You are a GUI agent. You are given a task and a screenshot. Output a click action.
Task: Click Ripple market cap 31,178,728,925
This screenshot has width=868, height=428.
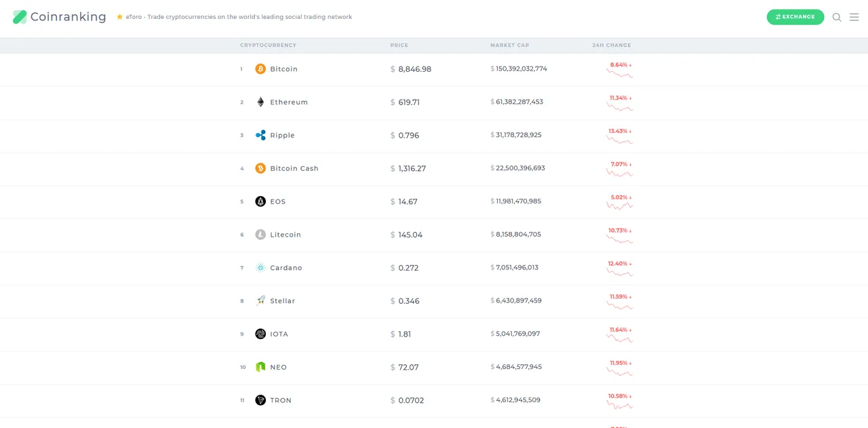[519, 135]
